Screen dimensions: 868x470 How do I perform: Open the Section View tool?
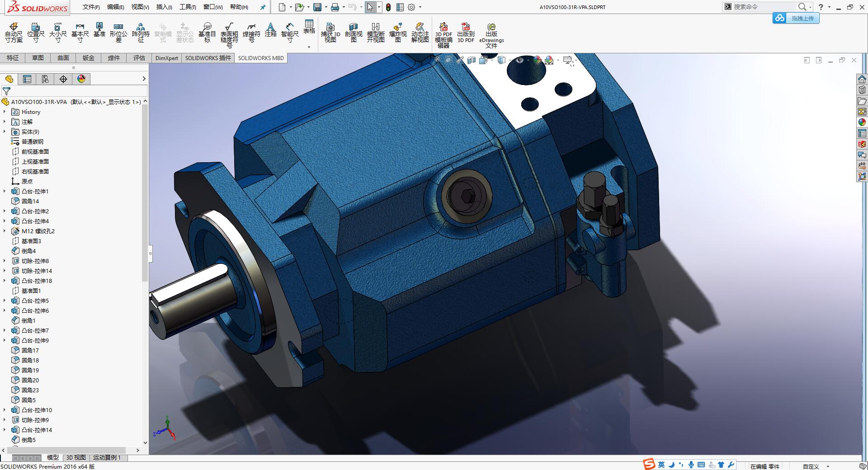(x=354, y=33)
